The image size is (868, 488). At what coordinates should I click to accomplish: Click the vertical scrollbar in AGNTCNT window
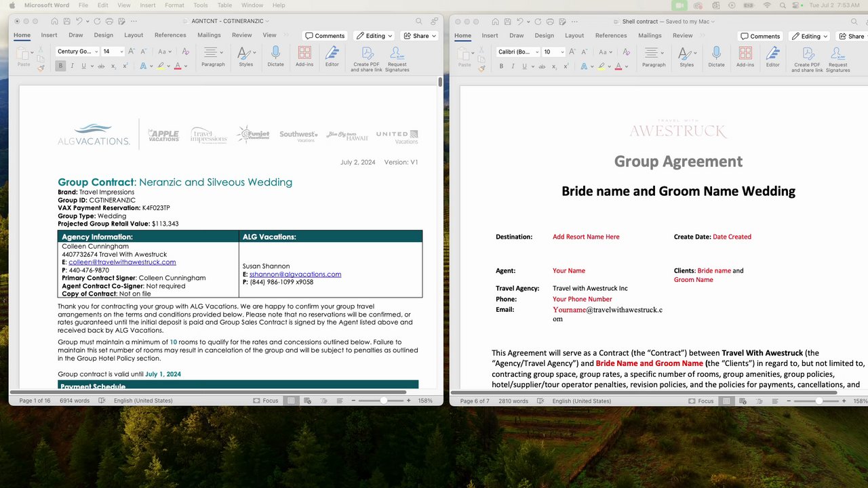[440, 83]
